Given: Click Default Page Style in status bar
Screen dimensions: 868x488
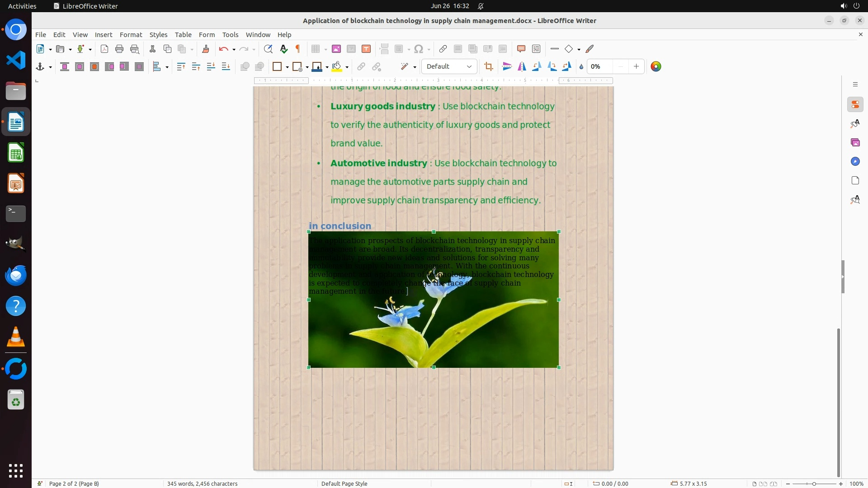Looking at the screenshot, I should pos(344,483).
